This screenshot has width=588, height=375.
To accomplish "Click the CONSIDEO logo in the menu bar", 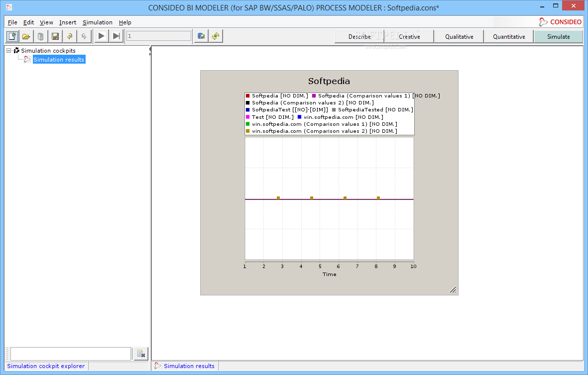I will pos(560,22).
